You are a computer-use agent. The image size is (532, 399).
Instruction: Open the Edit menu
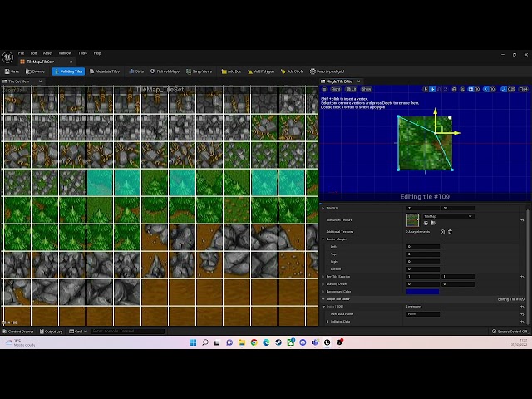[33, 53]
